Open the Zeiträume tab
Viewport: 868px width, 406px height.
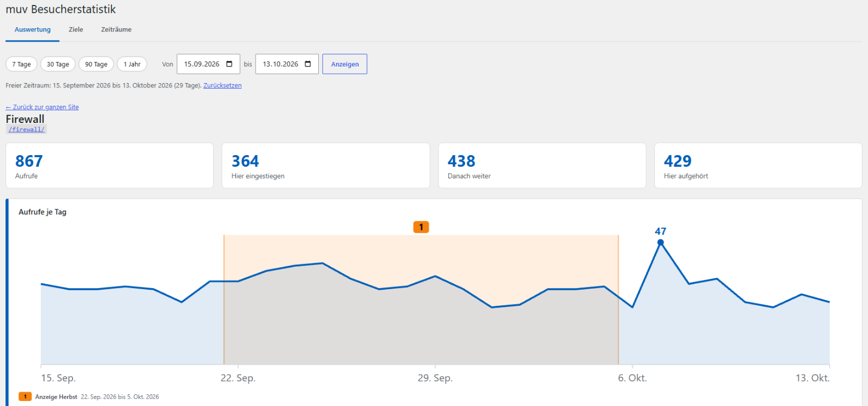(116, 29)
